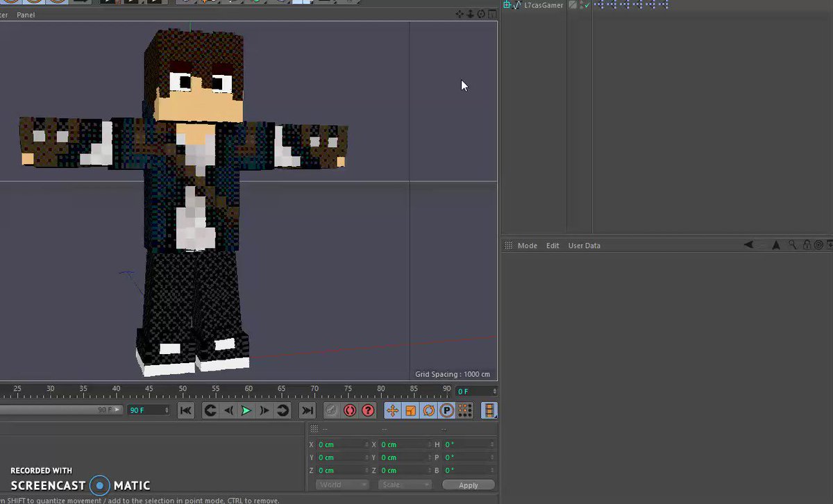Click the viewport pan move icon
The height and width of the screenshot is (504, 833).
click(x=460, y=14)
